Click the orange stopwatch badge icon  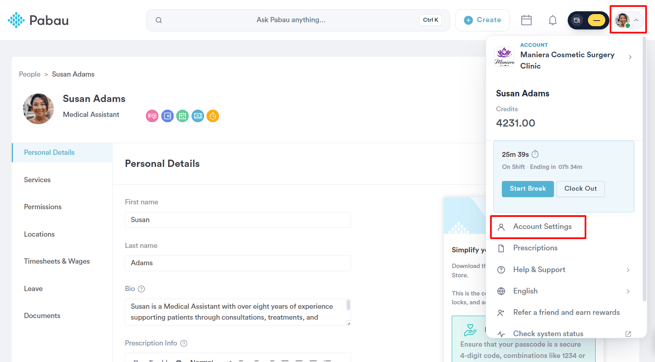point(213,116)
